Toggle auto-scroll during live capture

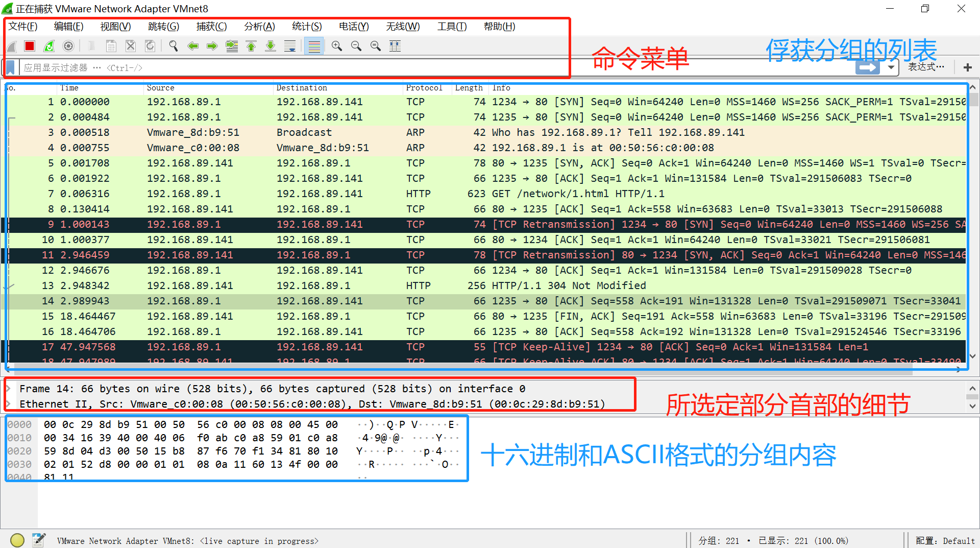click(290, 46)
